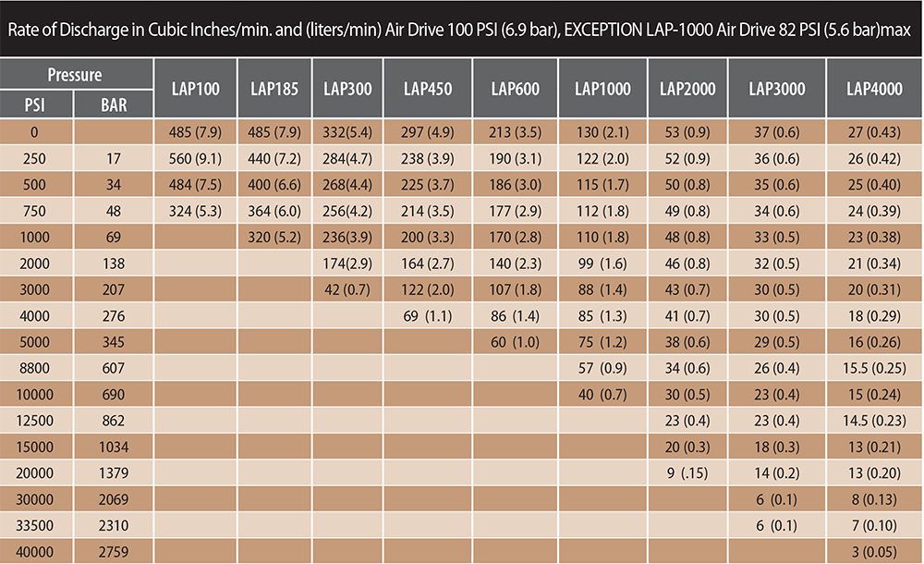
Task: Select the 8800 PSI row label
Action: point(35,368)
